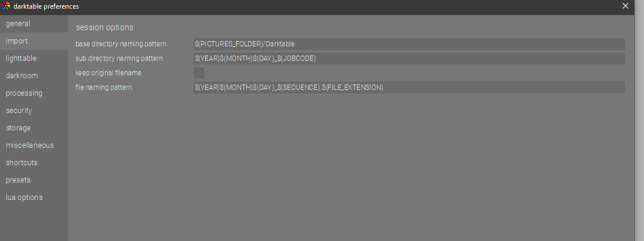The height and width of the screenshot is (241, 644).
Task: Click the keep original filename label
Action: tap(108, 73)
